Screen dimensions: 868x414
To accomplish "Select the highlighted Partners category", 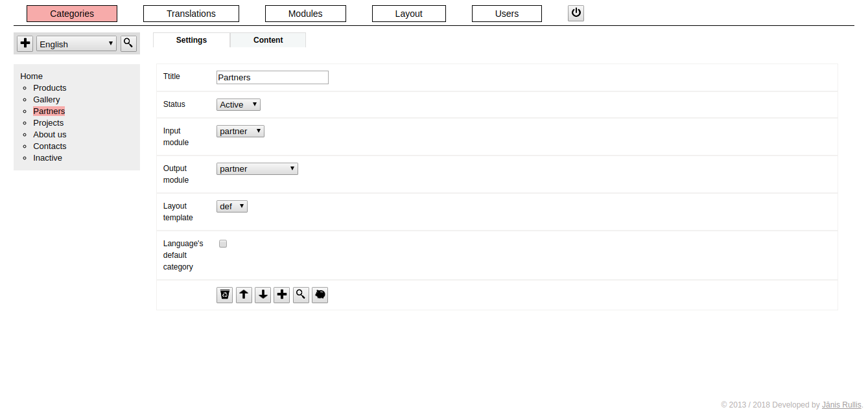I will click(49, 111).
